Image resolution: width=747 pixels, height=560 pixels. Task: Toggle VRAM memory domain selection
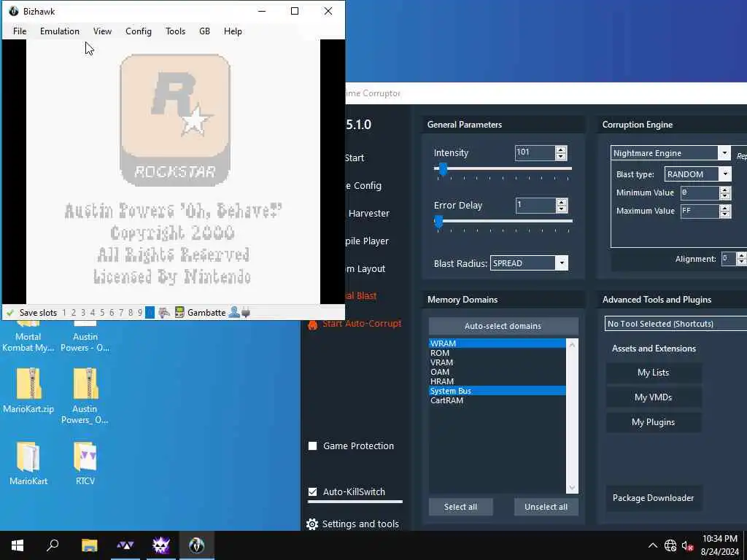click(497, 362)
